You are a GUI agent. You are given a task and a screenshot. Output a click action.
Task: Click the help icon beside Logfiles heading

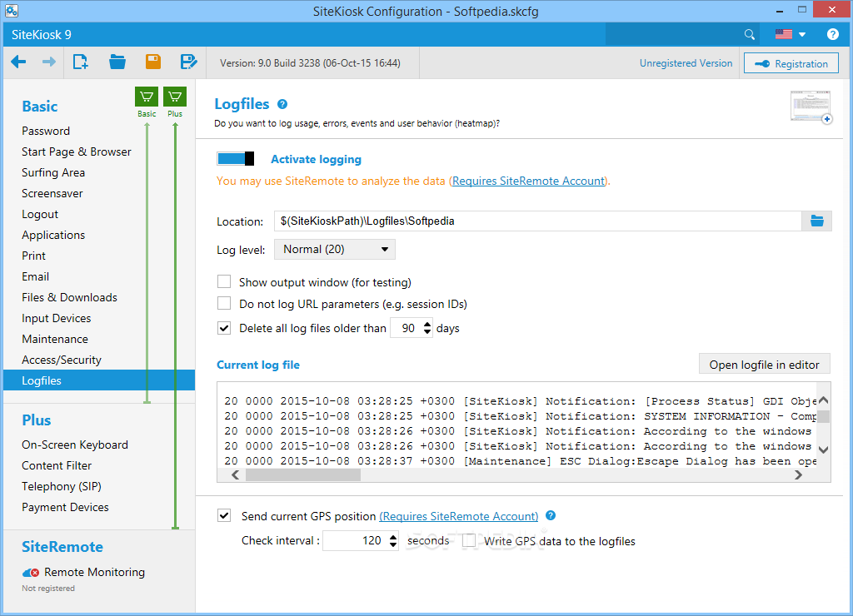282,104
